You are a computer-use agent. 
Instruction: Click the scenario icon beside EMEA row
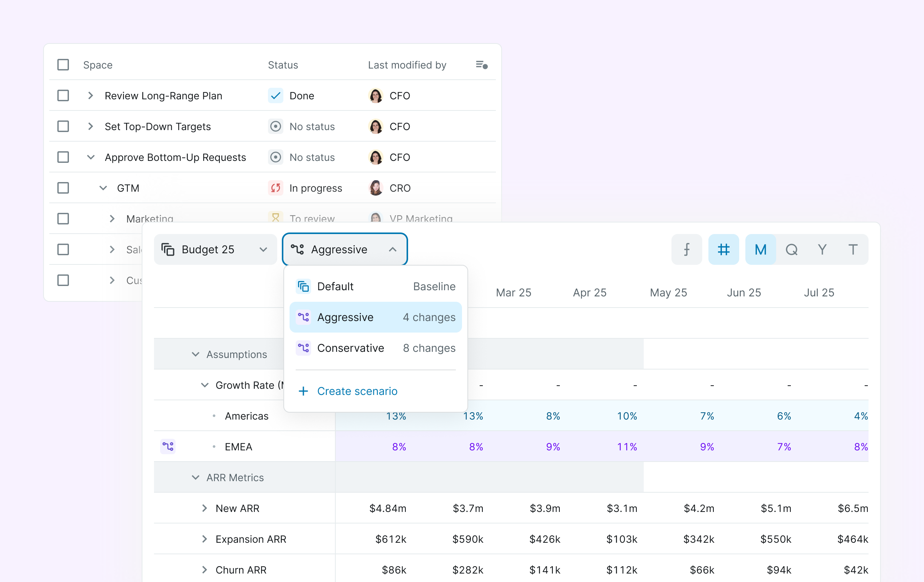(x=168, y=447)
